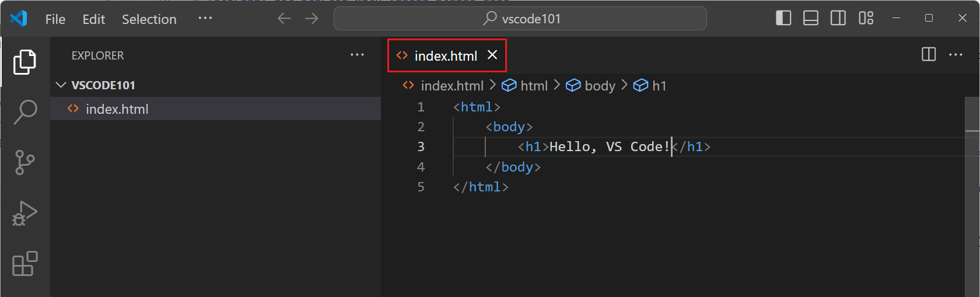Open the Run and Debug view
The image size is (980, 297).
pos(25,213)
